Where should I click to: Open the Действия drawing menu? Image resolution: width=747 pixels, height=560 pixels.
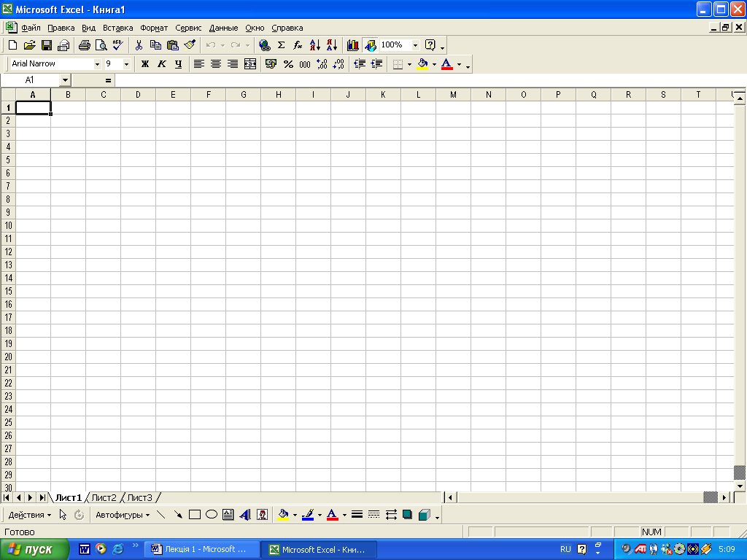[x=29, y=515]
